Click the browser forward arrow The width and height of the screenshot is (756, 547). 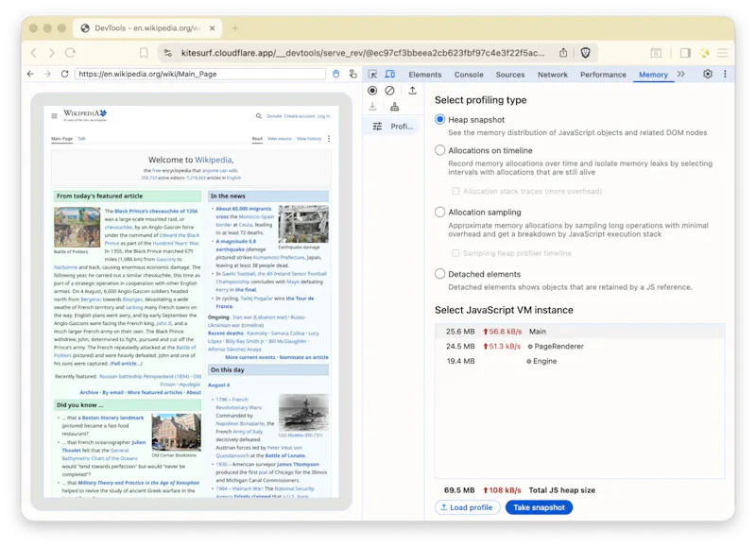[x=52, y=53]
